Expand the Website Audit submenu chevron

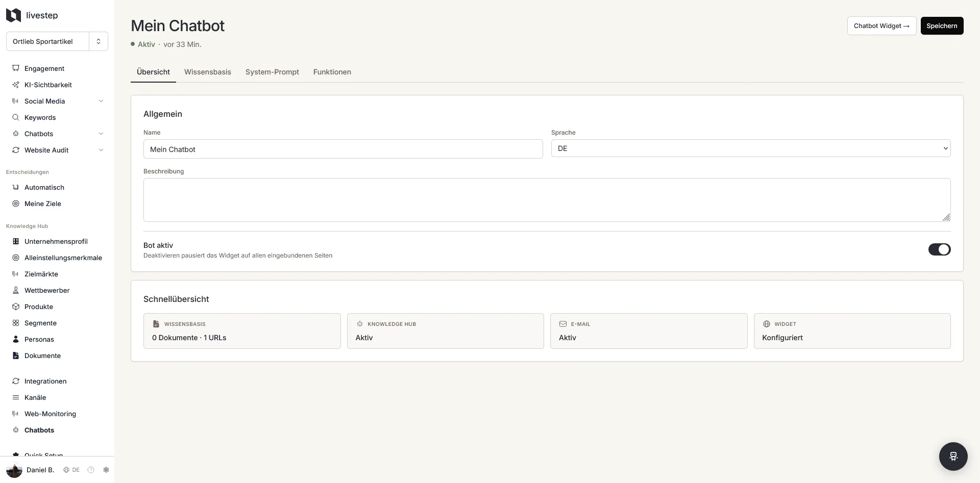point(101,150)
